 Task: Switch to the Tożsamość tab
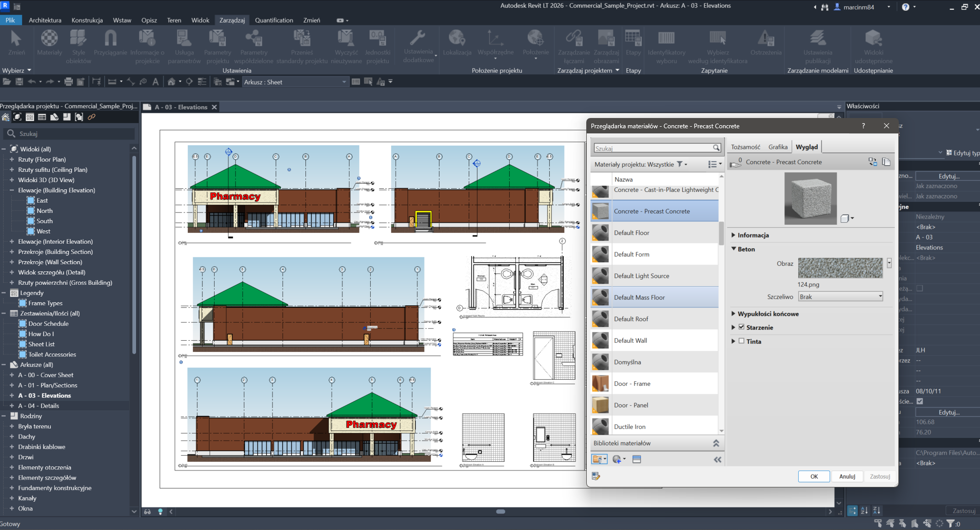pos(745,147)
